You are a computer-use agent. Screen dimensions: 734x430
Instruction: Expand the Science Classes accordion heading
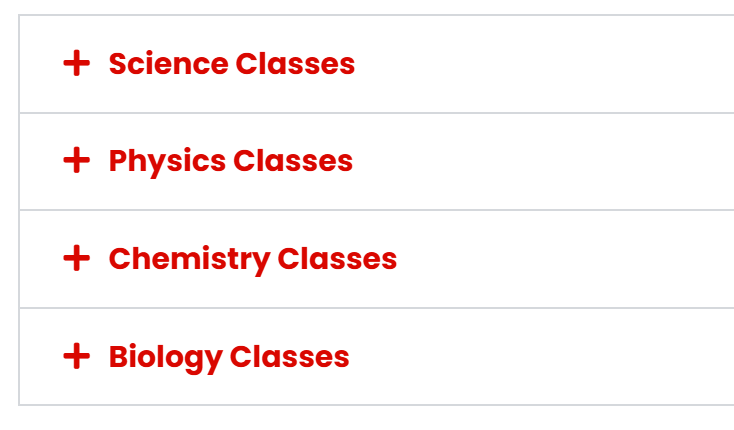pos(231,64)
